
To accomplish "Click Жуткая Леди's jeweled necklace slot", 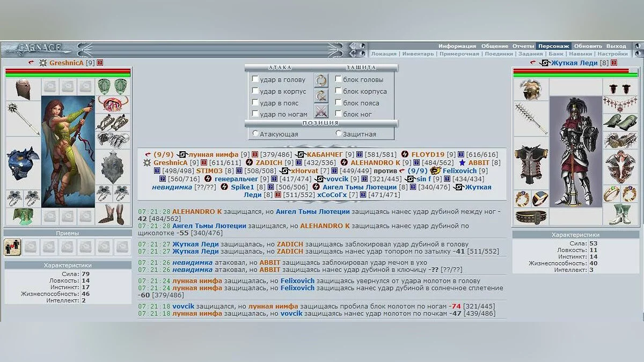I will (x=620, y=104).
